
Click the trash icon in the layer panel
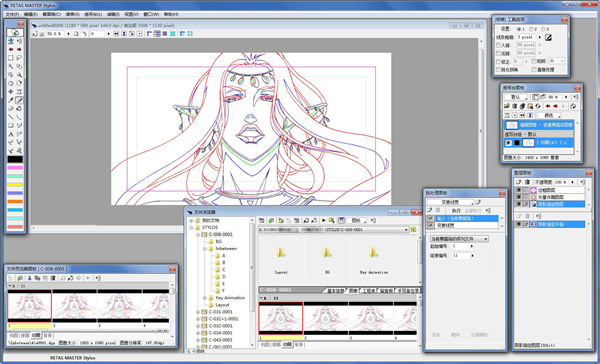tap(527, 182)
